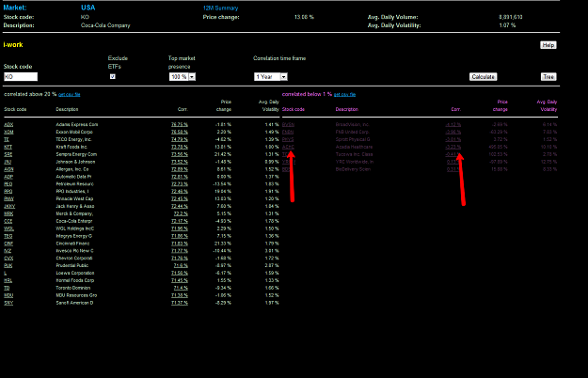588x378 pixels.
Task: Click Exxon Mobil's correlation percentage link
Action: 180,132
